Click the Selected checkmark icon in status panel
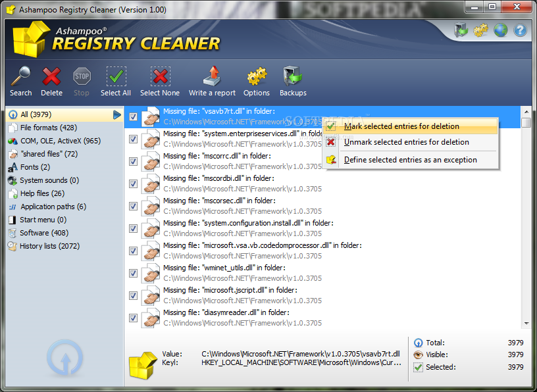Viewport: 537px width, 392px height. [x=418, y=368]
